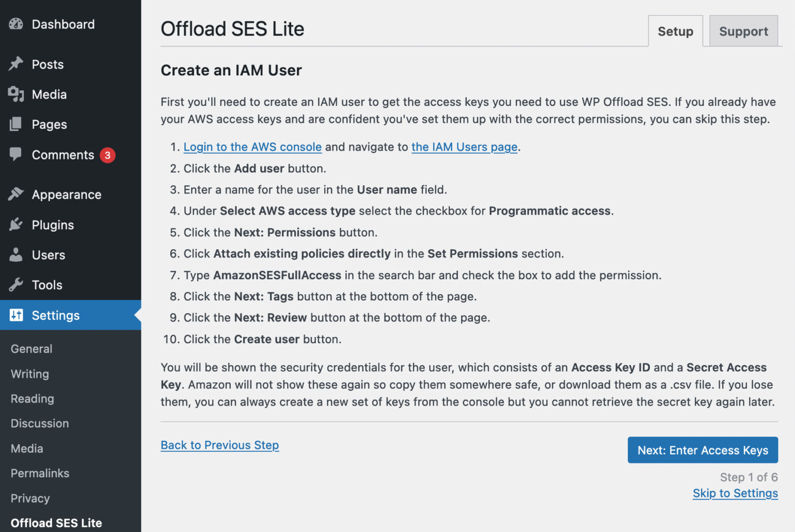Open the comments badge showing 3

pyautogui.click(x=107, y=155)
